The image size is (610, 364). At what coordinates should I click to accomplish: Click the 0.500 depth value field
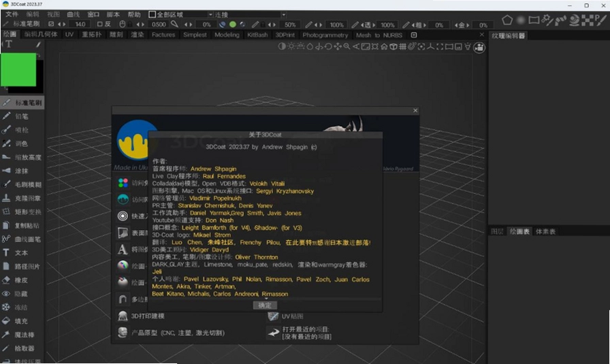[x=159, y=24]
